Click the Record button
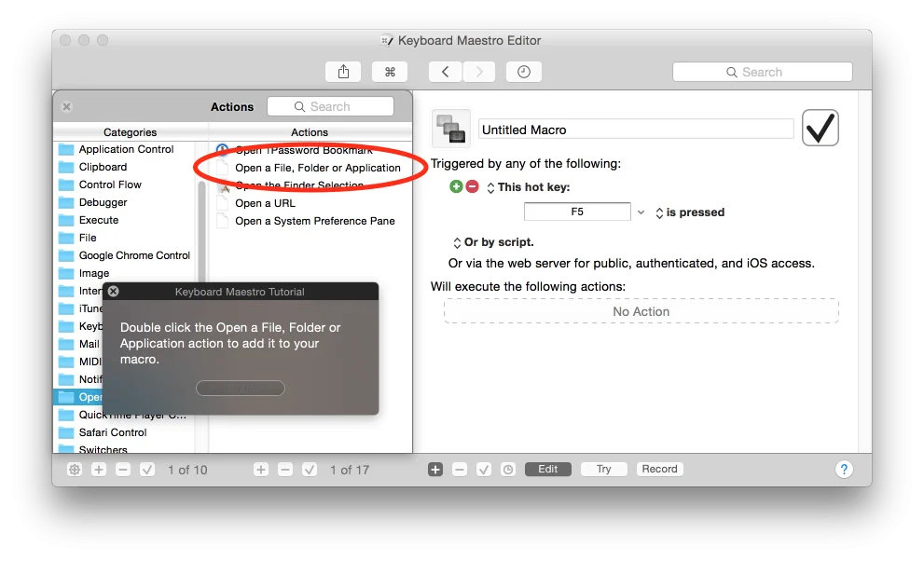 point(659,469)
